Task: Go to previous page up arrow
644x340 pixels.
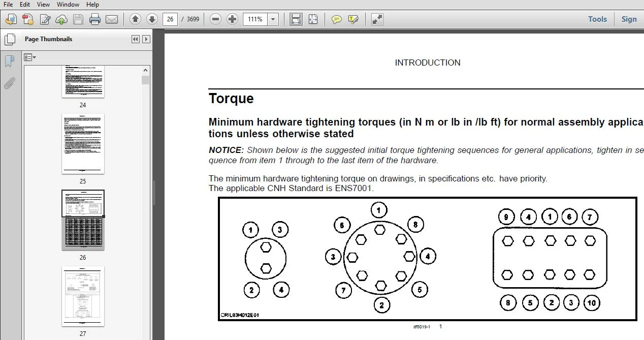Action: [x=135, y=19]
